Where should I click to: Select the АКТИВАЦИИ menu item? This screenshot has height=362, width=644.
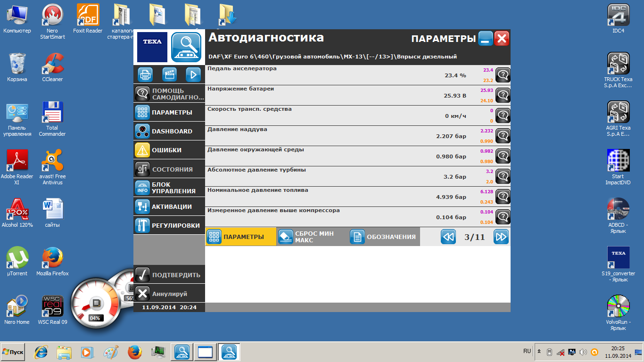(169, 206)
